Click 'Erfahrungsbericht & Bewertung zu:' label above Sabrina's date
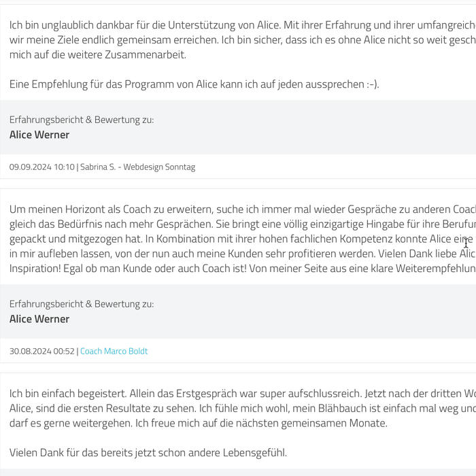476x476 pixels. pyautogui.click(x=82, y=120)
